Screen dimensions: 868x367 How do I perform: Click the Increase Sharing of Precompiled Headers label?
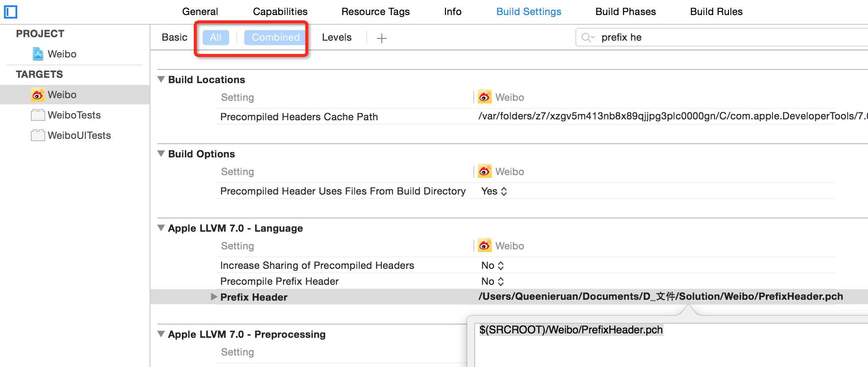[317, 265]
